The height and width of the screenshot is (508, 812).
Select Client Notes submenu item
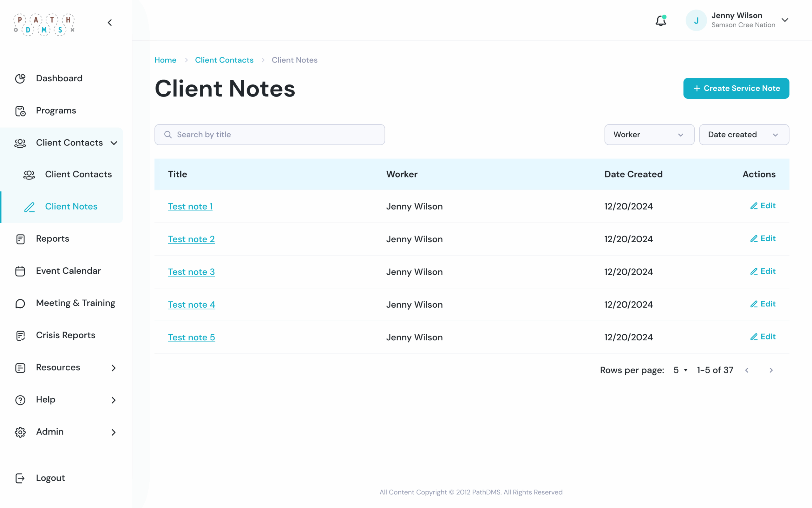(x=71, y=206)
